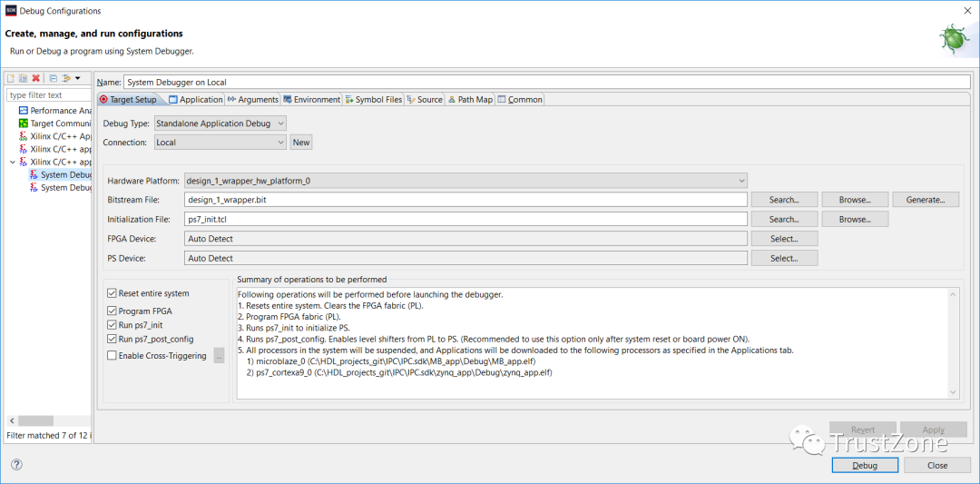Image resolution: width=980 pixels, height=484 pixels.
Task: Open the filter options dropdown arrow
Action: point(77,78)
